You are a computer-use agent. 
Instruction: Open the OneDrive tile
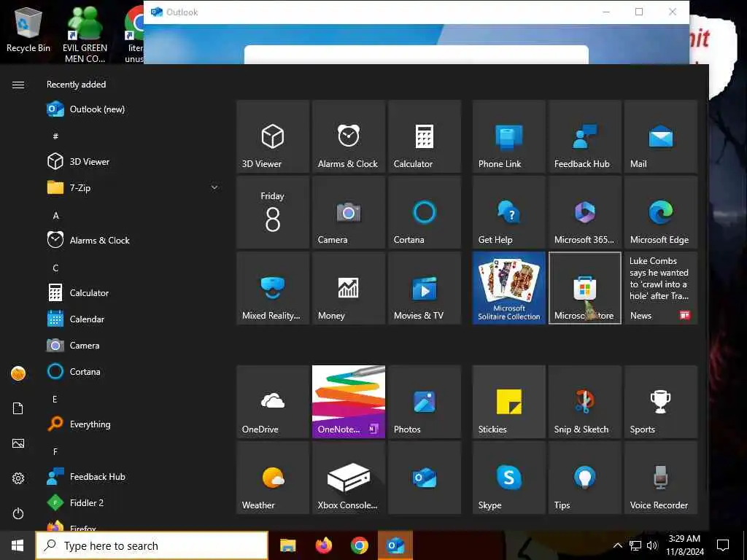coord(273,402)
